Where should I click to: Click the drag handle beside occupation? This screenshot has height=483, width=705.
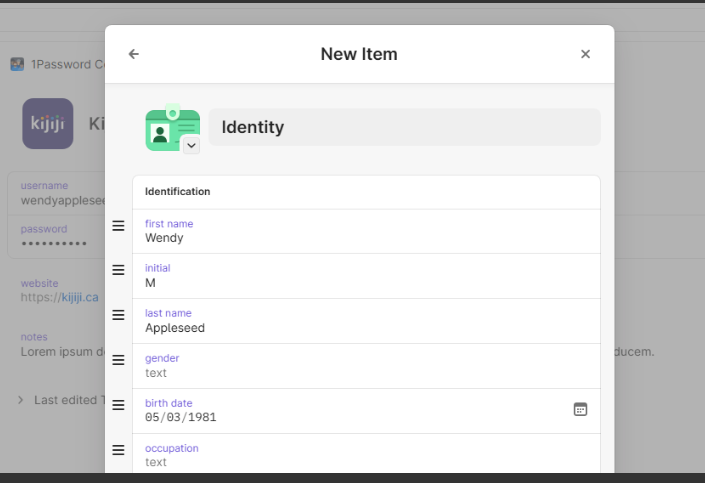(118, 450)
